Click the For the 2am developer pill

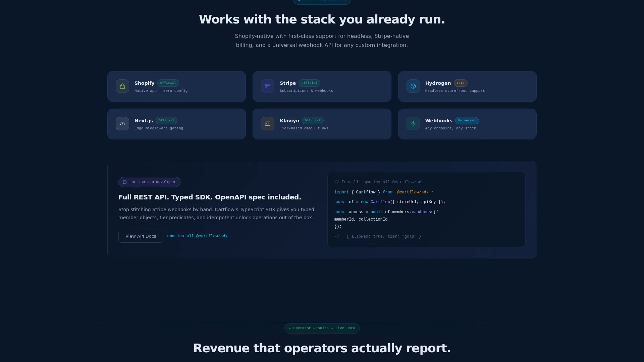pyautogui.click(x=149, y=182)
